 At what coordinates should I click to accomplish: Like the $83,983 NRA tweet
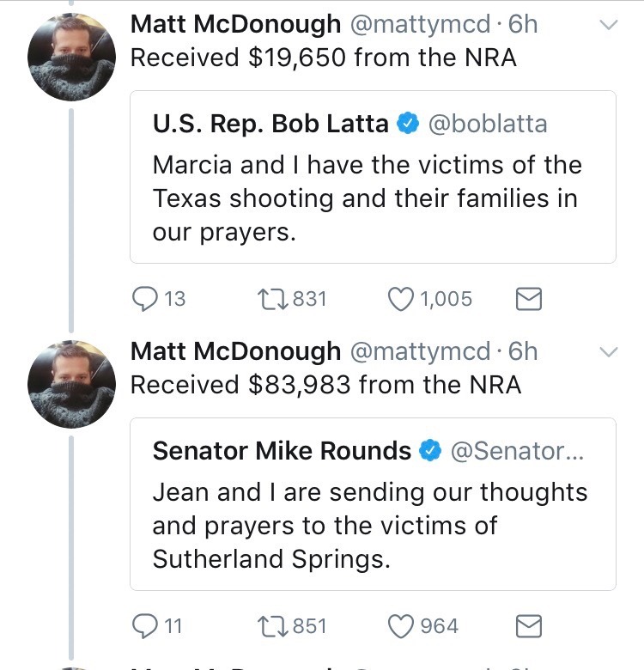click(x=401, y=626)
